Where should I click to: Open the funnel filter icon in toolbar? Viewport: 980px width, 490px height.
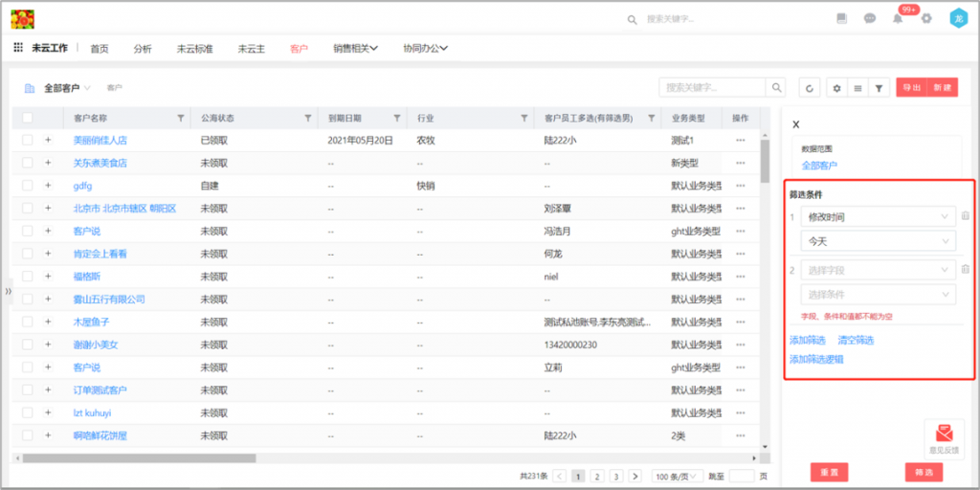(x=878, y=88)
